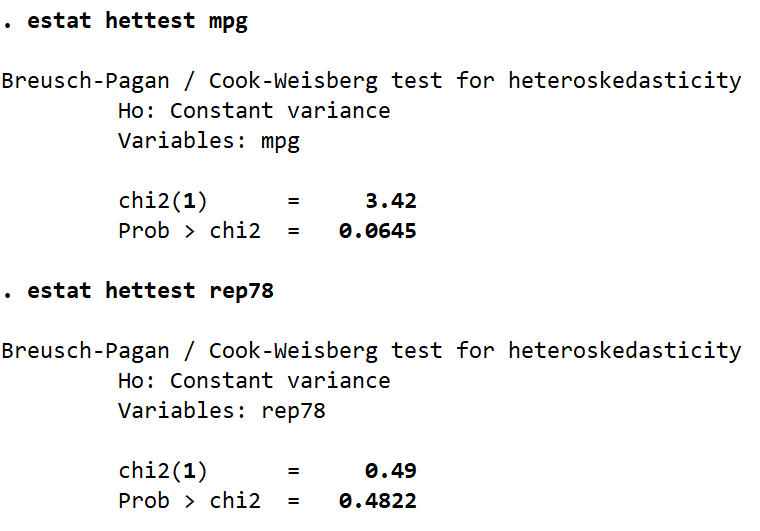Click the word 'Cook-Weisberg' in the rep78 test heading
This screenshot has height=531, width=760.
click(x=293, y=351)
